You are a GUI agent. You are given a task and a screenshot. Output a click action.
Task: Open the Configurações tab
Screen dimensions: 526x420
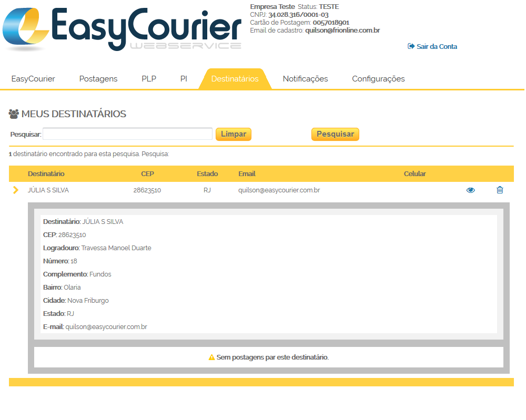378,79
